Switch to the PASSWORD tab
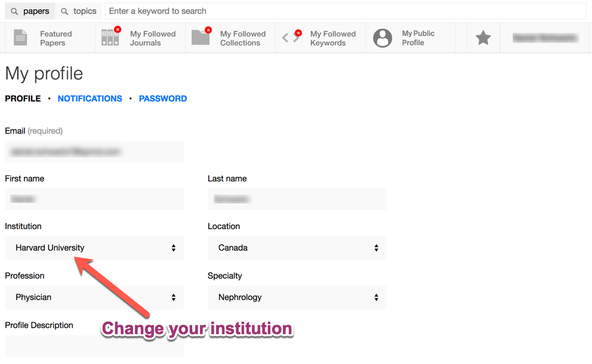592x364 pixels. click(x=163, y=98)
